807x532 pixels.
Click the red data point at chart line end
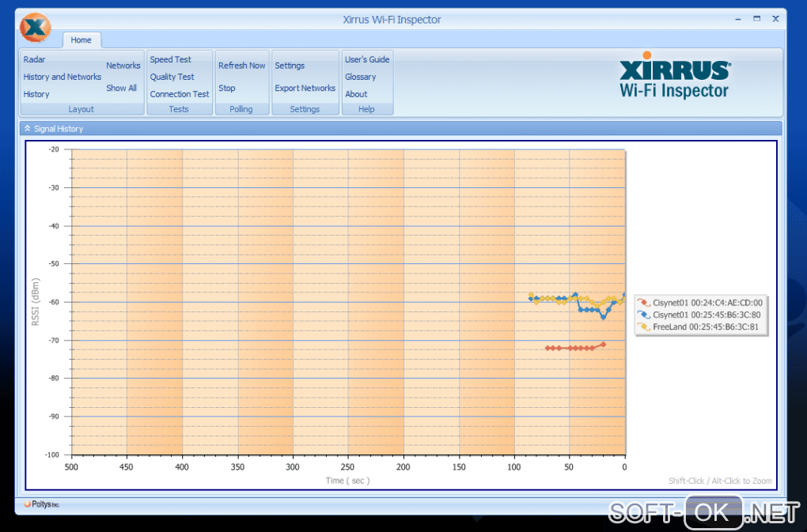603,345
